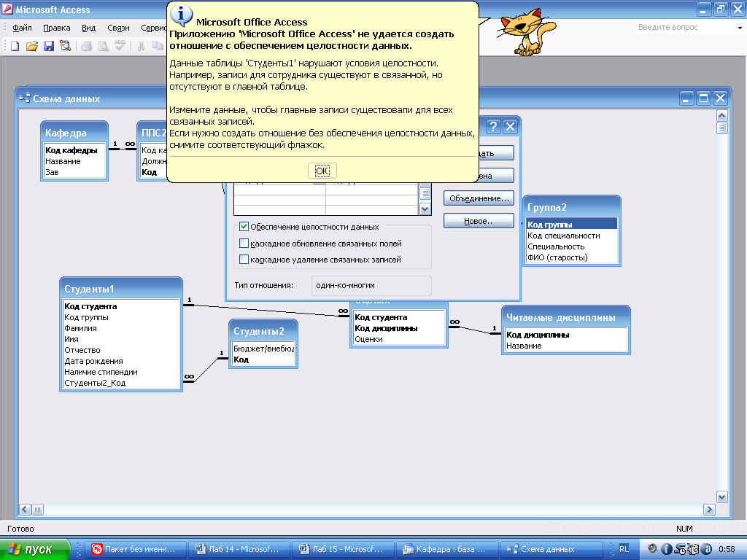Click the Spelling check toolbar icon
This screenshot has width=747, height=560.
point(120,46)
